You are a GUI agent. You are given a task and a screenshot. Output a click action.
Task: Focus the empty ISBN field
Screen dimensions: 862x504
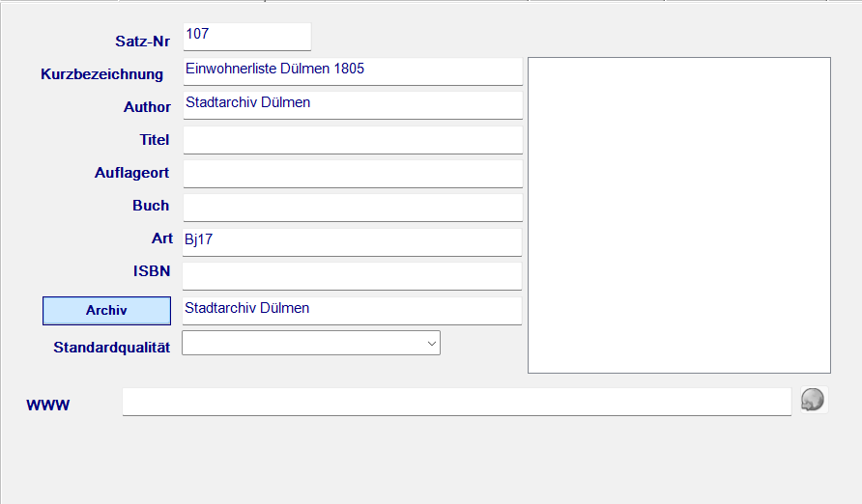[x=352, y=276]
